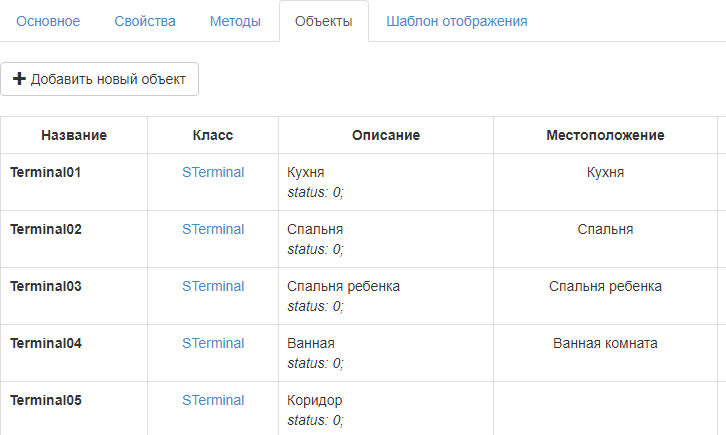
Task: Click the Название column header
Action: click(74, 135)
